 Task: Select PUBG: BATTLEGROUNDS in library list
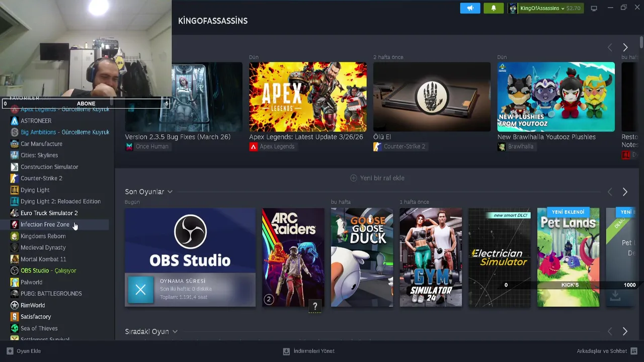pyautogui.click(x=51, y=294)
